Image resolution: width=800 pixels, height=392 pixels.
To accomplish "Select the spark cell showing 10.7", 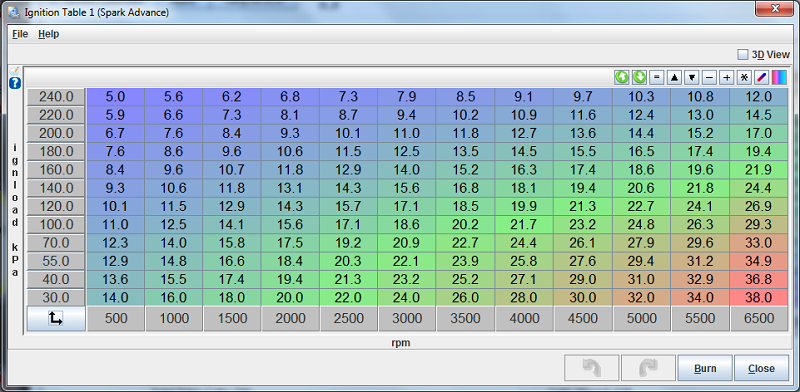I will click(232, 169).
